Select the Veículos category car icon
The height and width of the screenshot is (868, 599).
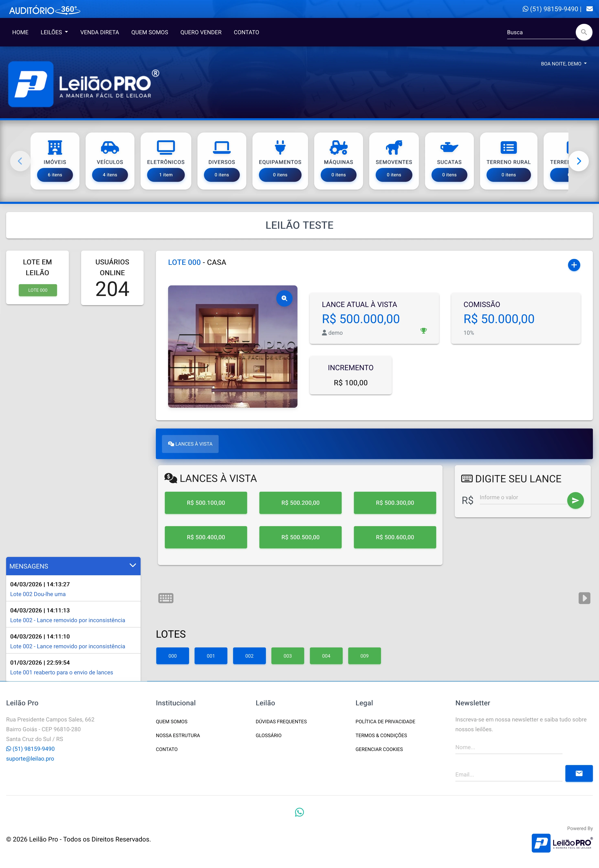tap(110, 148)
